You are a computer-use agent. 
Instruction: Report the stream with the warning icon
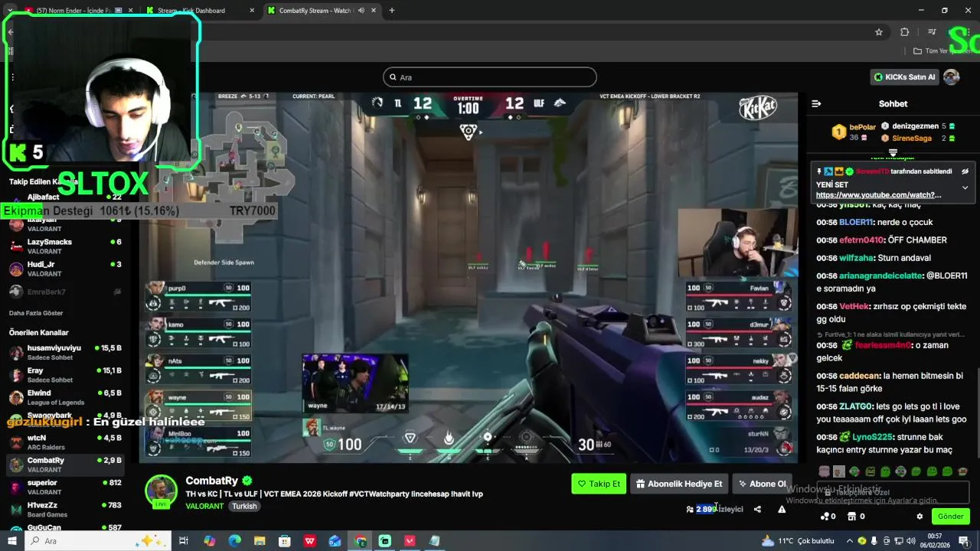(782, 509)
